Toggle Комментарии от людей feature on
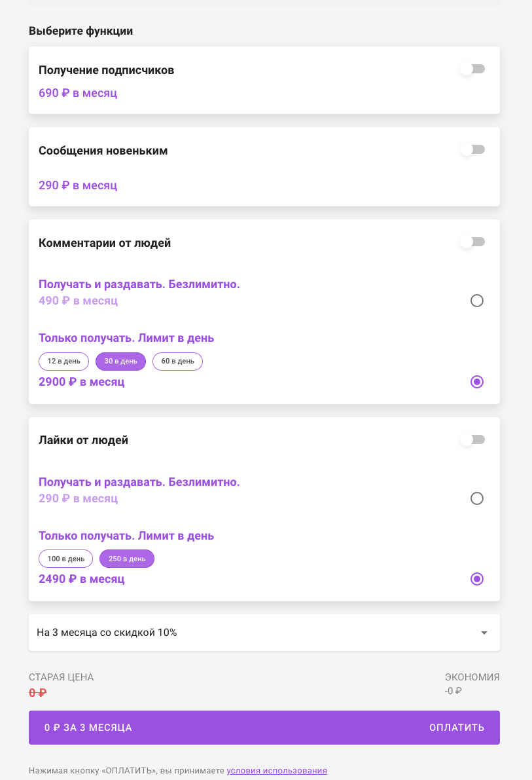The height and width of the screenshot is (780, 532). click(x=472, y=242)
